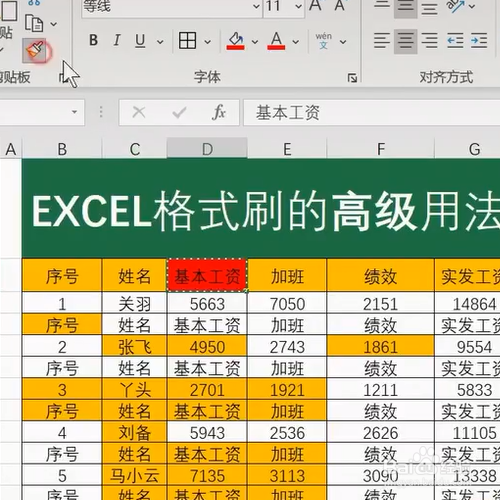500x500 pixels.
Task: Select cell with name 关羽
Action: click(134, 303)
